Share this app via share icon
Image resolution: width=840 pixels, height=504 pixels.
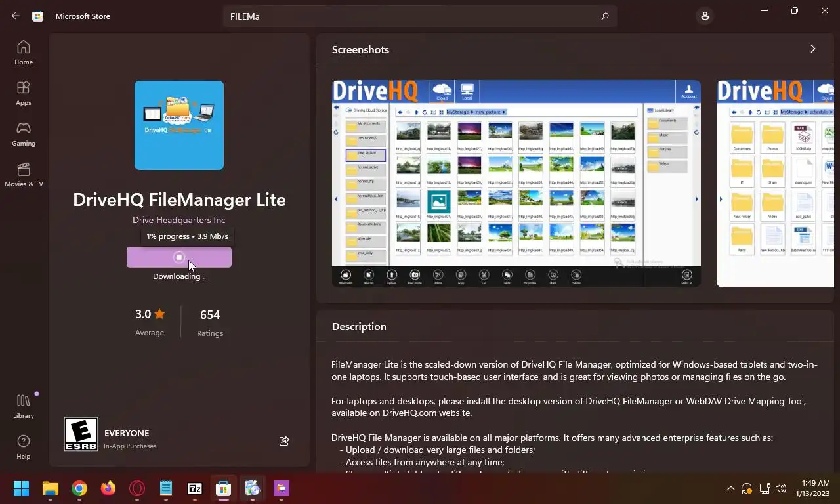pos(284,441)
